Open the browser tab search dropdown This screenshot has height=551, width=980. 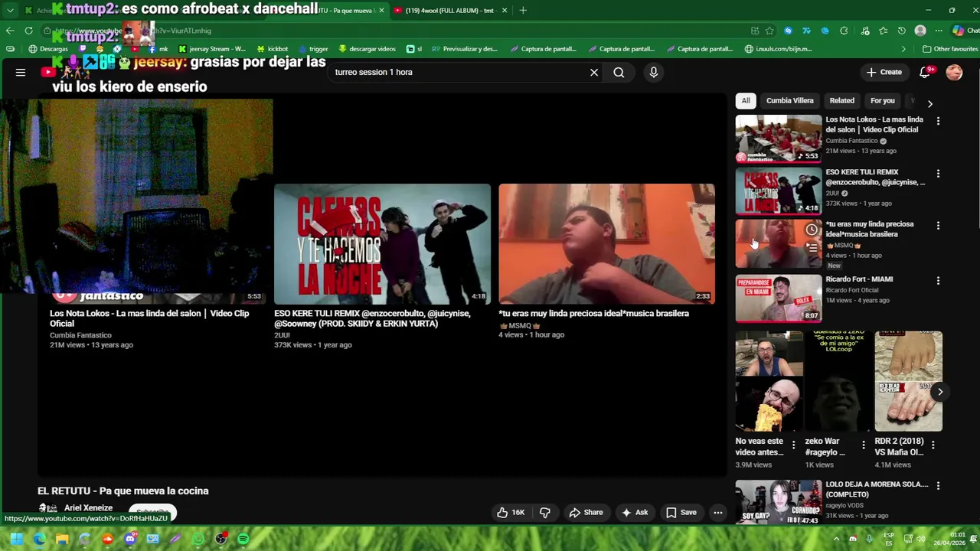pos(9,10)
